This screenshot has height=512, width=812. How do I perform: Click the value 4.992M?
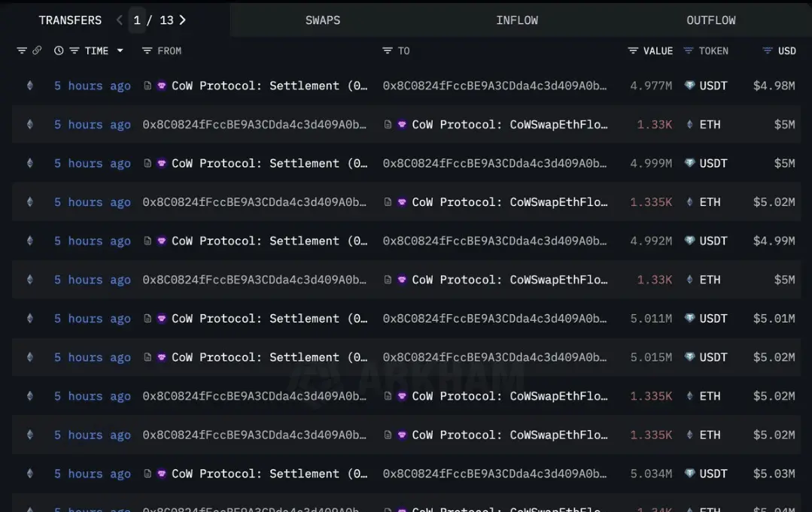[651, 241]
